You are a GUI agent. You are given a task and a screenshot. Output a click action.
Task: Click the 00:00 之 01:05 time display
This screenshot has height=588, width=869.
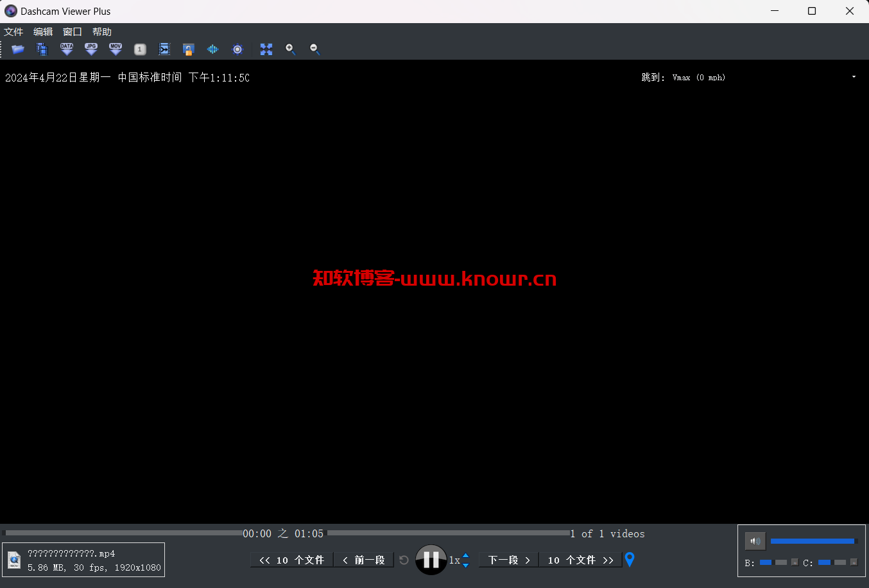point(283,533)
